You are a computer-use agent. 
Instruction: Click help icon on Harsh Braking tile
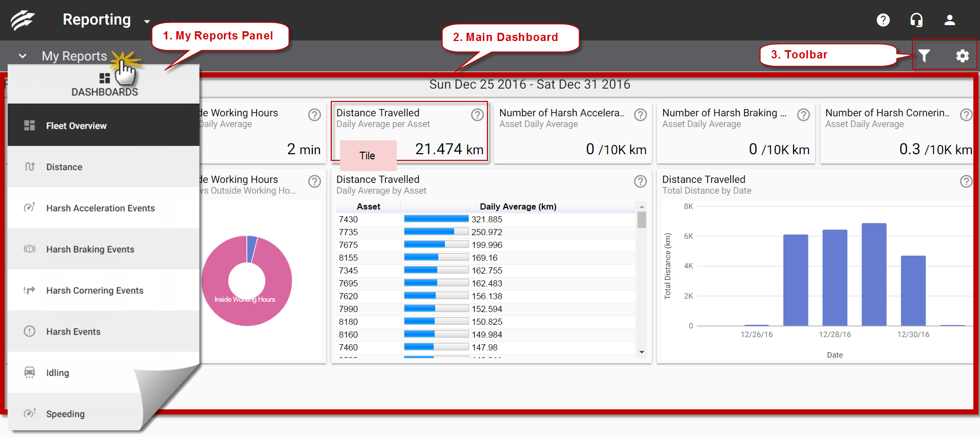click(x=803, y=115)
